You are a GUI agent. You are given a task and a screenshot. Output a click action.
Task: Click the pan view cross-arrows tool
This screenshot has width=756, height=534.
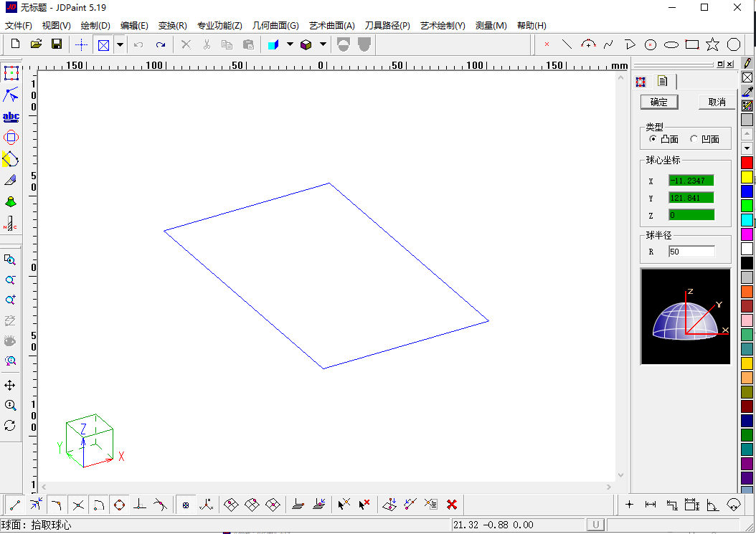pos(10,385)
